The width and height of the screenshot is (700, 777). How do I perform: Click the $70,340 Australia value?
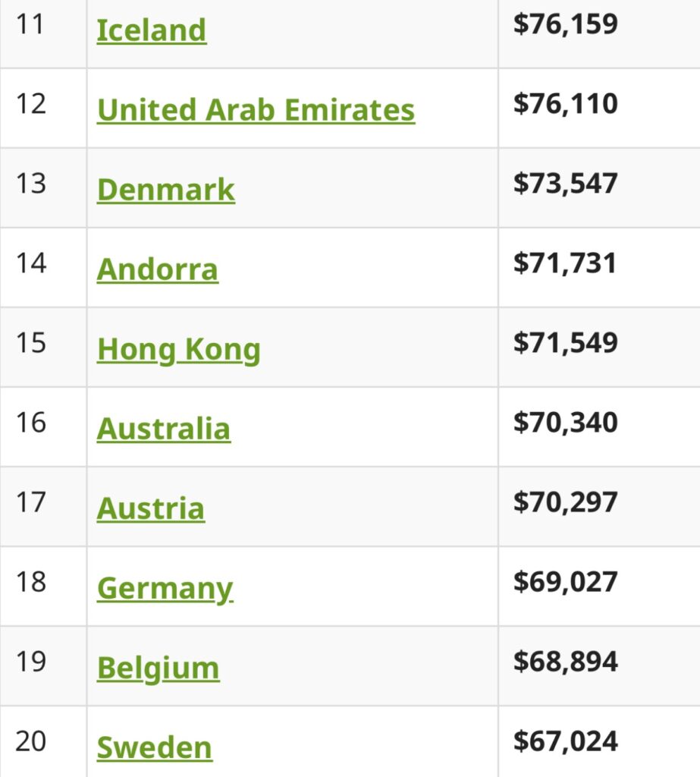point(566,423)
